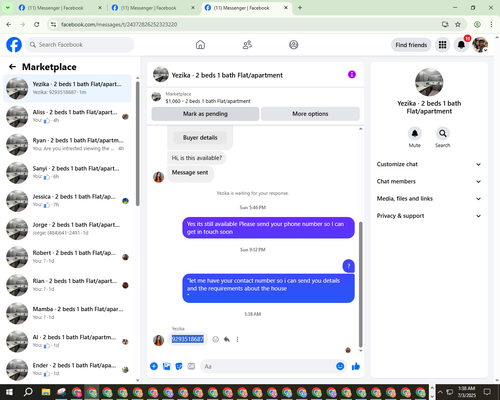Search in conversation with magnifier icon
The width and height of the screenshot is (500, 400).
pyautogui.click(x=443, y=133)
